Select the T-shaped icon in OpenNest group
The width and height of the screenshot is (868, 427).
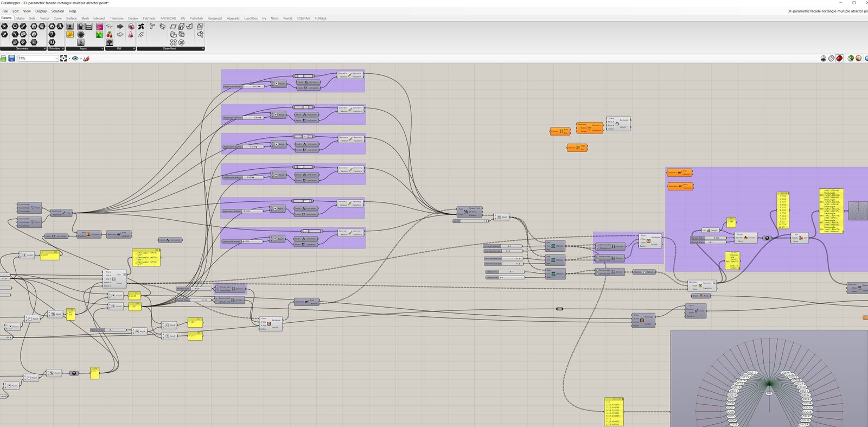pos(152,26)
